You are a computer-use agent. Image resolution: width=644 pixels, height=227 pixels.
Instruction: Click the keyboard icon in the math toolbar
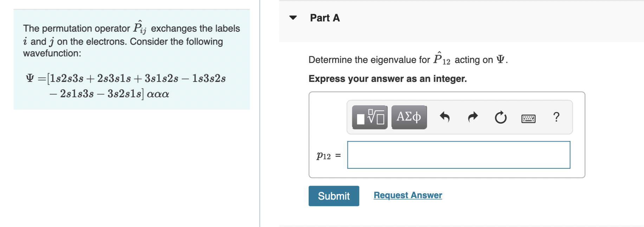point(528,118)
